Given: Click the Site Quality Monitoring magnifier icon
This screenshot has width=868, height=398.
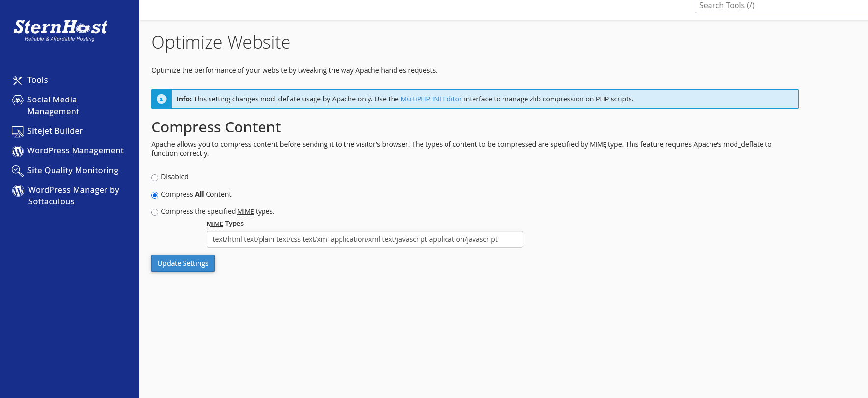Looking at the screenshot, I should pyautogui.click(x=18, y=171).
